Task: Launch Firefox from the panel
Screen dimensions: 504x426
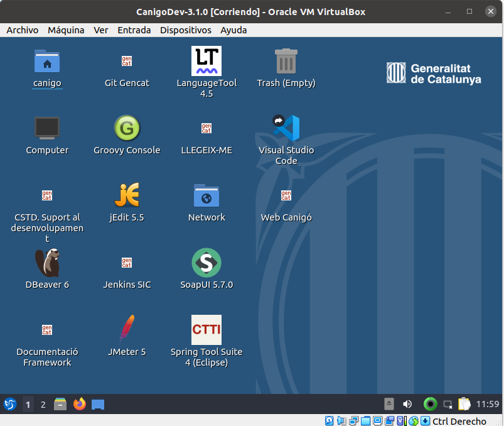Action: coord(79,404)
